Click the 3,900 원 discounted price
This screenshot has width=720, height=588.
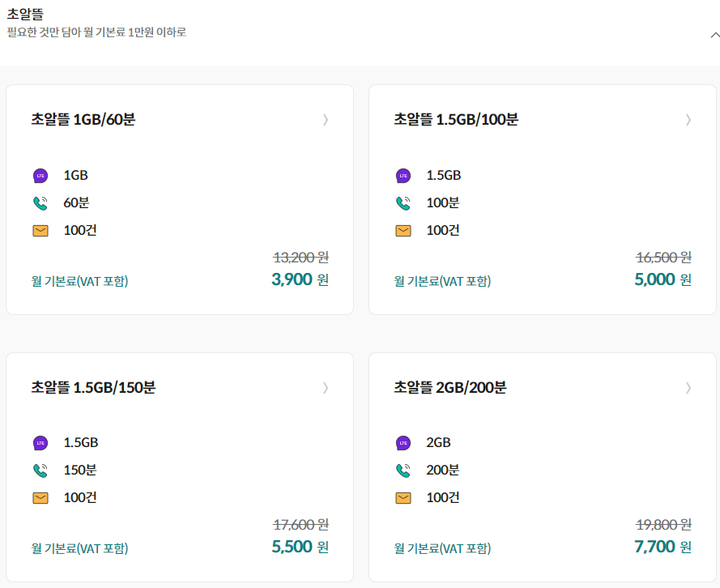click(300, 279)
